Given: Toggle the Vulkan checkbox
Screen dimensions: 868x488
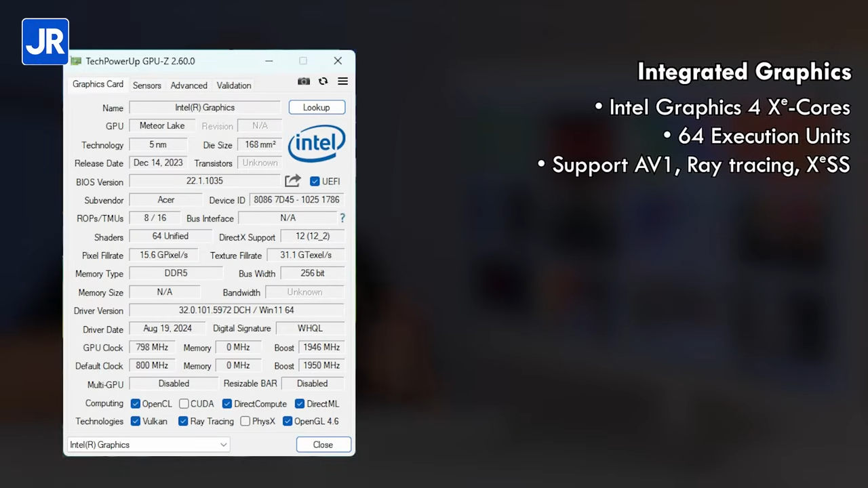Looking at the screenshot, I should tap(136, 422).
